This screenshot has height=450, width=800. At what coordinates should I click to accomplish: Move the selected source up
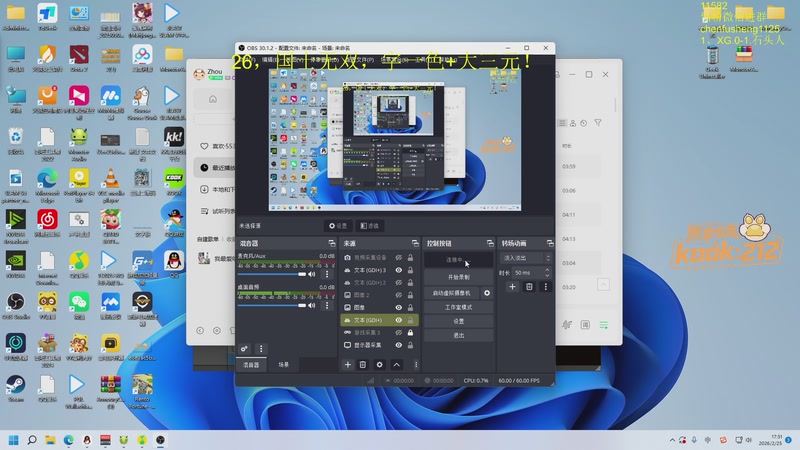point(396,364)
